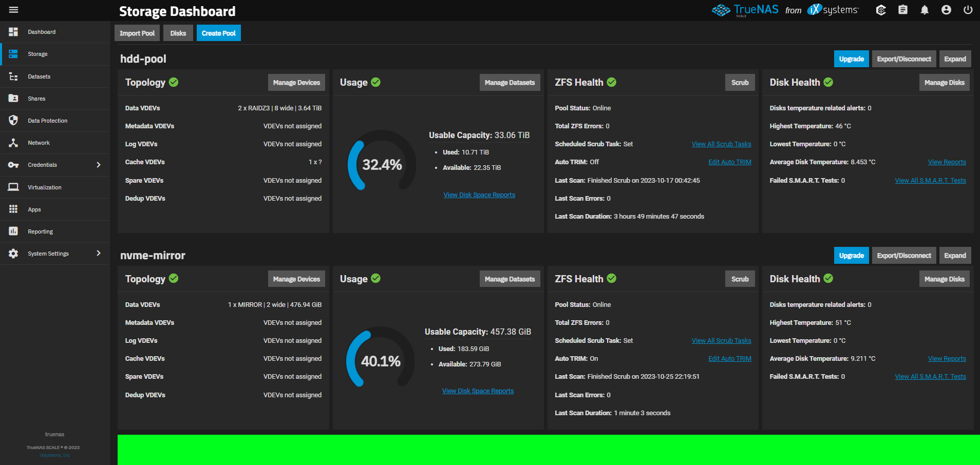
Task: Click the hamburger menu icon
Action: [x=14, y=10]
